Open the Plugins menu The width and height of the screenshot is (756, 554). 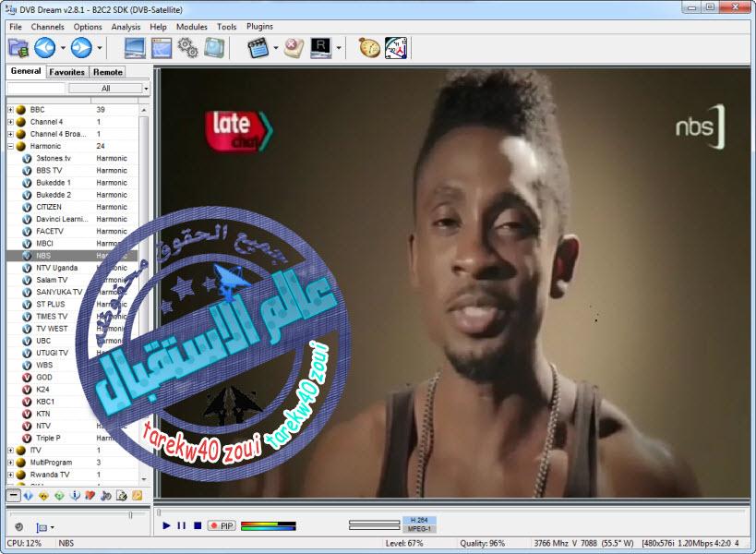(x=259, y=26)
